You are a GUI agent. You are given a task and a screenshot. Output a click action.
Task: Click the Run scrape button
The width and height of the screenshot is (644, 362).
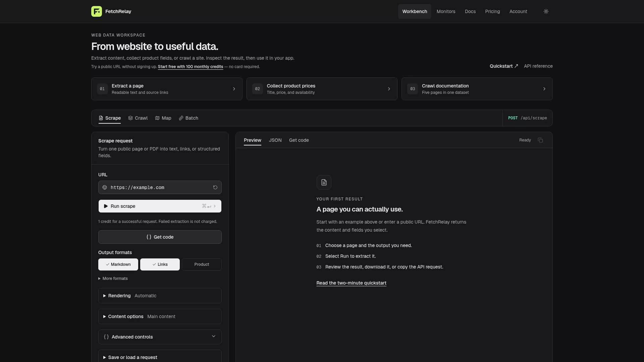coord(160,206)
